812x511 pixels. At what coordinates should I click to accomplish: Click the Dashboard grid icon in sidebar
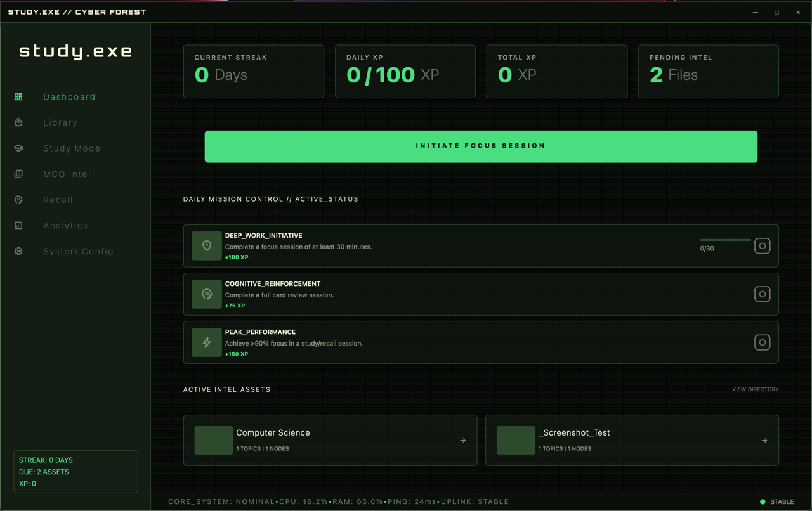pyautogui.click(x=18, y=97)
